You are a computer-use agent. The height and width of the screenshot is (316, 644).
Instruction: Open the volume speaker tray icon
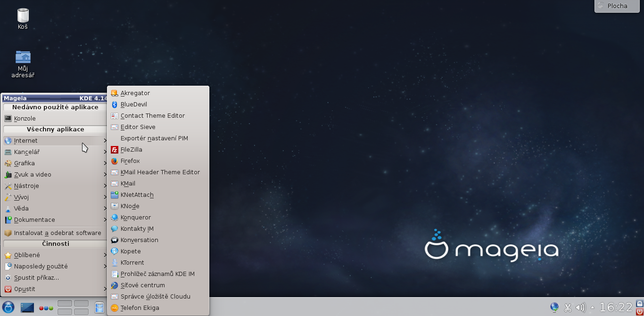[x=581, y=308]
